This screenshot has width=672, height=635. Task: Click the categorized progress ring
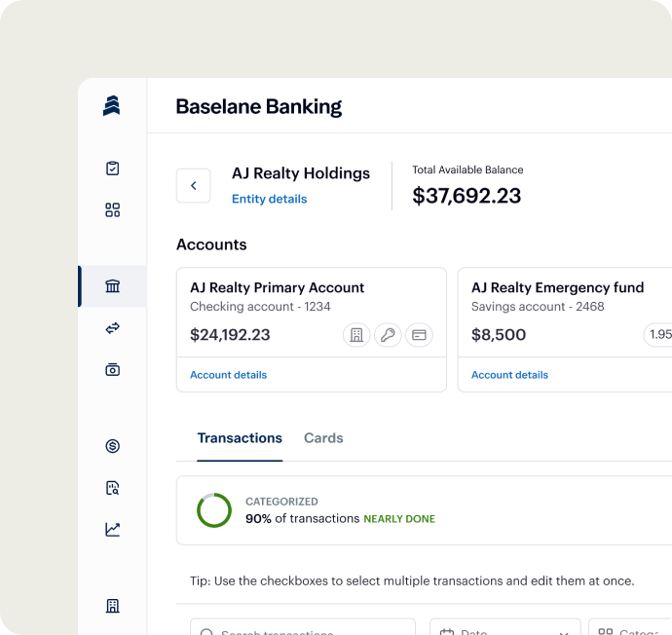click(214, 510)
